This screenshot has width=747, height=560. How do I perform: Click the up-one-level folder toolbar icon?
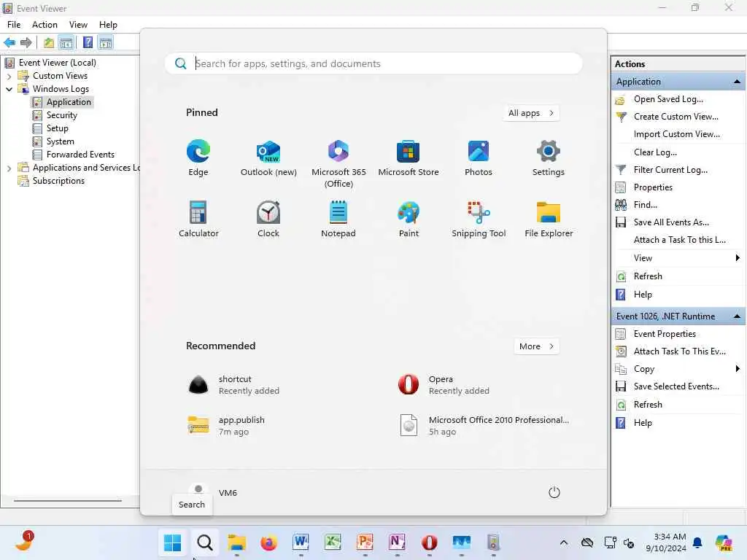tap(49, 42)
